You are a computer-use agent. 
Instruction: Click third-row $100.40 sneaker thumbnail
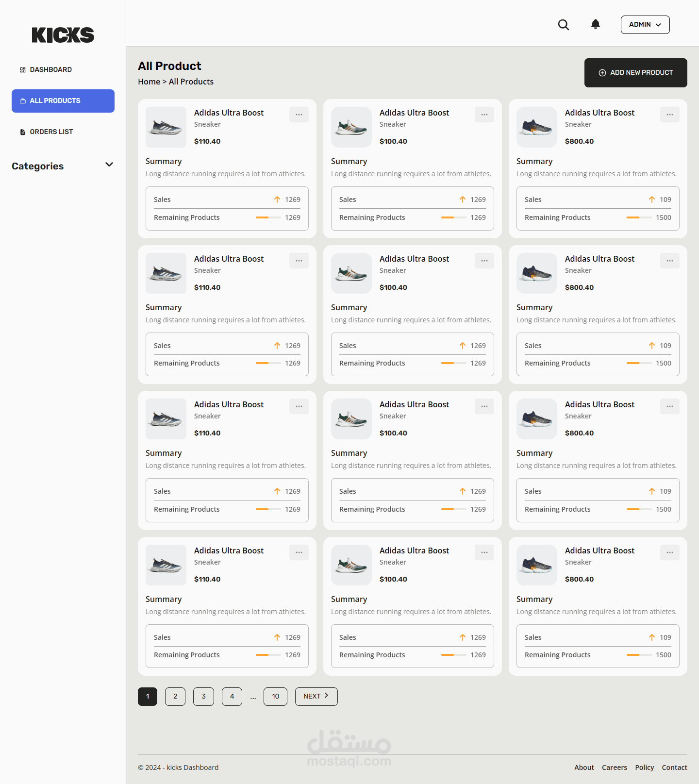pyautogui.click(x=351, y=419)
